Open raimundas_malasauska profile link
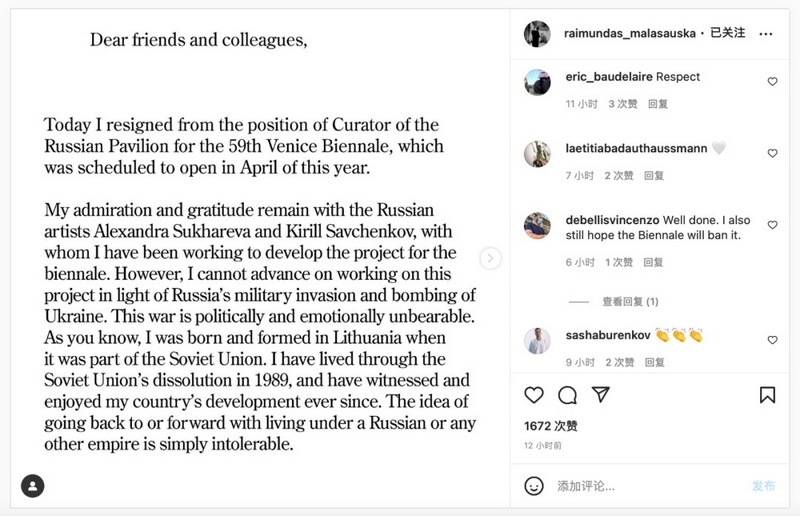800x516 pixels. pyautogui.click(x=630, y=34)
